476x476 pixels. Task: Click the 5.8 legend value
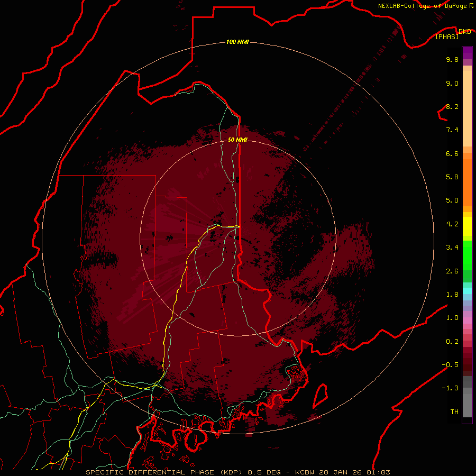click(x=452, y=177)
